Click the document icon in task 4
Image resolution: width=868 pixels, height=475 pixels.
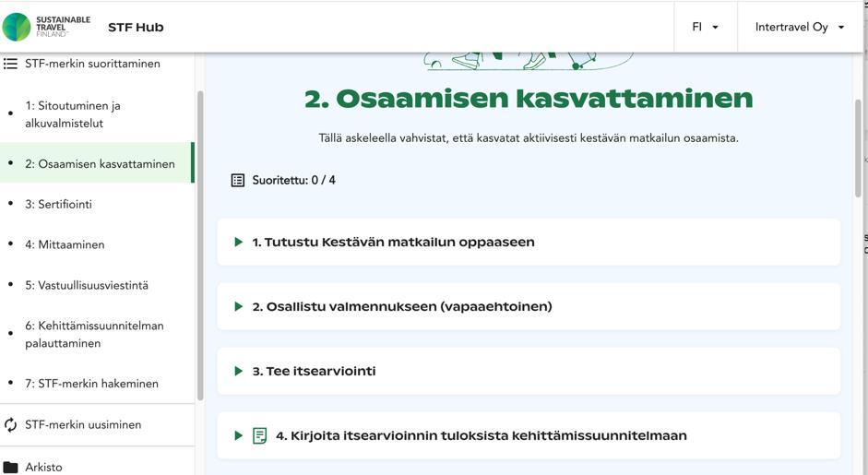point(259,435)
